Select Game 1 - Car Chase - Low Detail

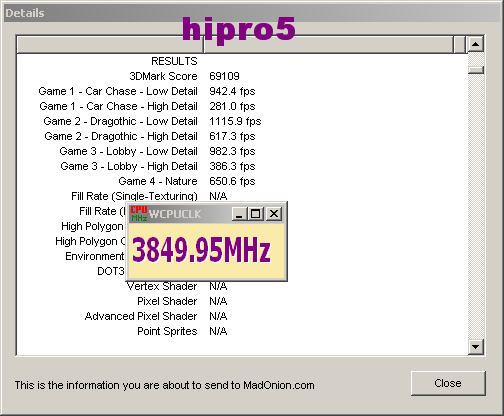pyautogui.click(x=118, y=91)
